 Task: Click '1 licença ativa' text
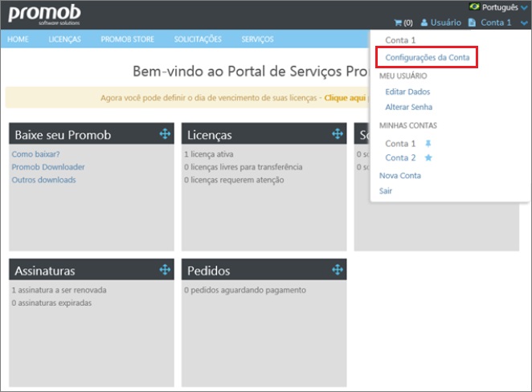click(209, 154)
